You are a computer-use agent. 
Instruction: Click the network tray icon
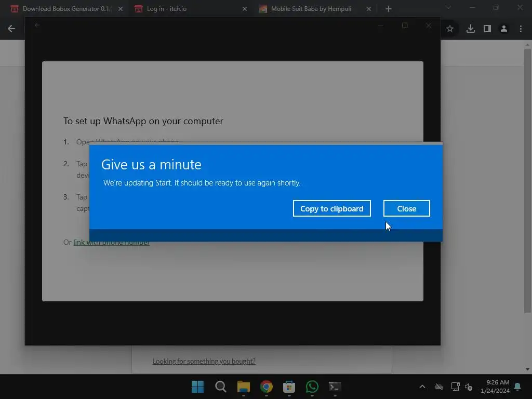tap(455, 387)
